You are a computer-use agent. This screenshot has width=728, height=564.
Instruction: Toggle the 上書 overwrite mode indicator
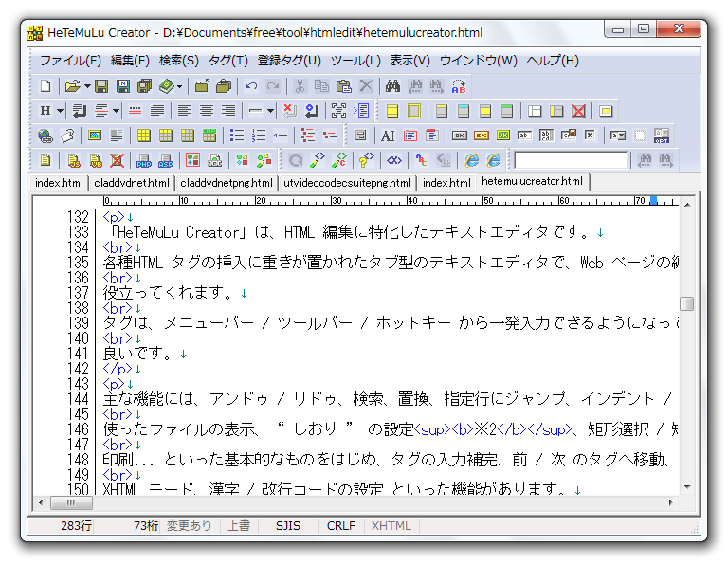coord(239,525)
